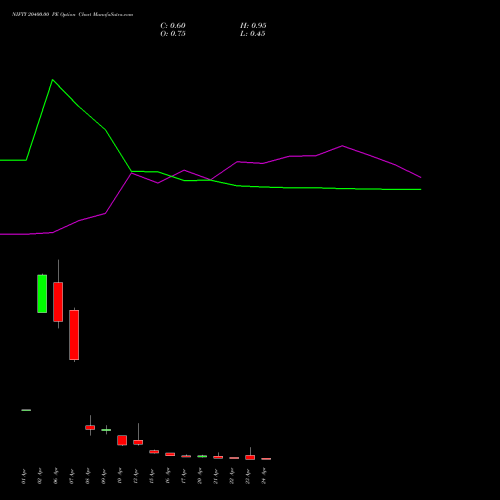This screenshot has height=500, width=500.
Task: Click the peak of the green line
Action: 53,80
